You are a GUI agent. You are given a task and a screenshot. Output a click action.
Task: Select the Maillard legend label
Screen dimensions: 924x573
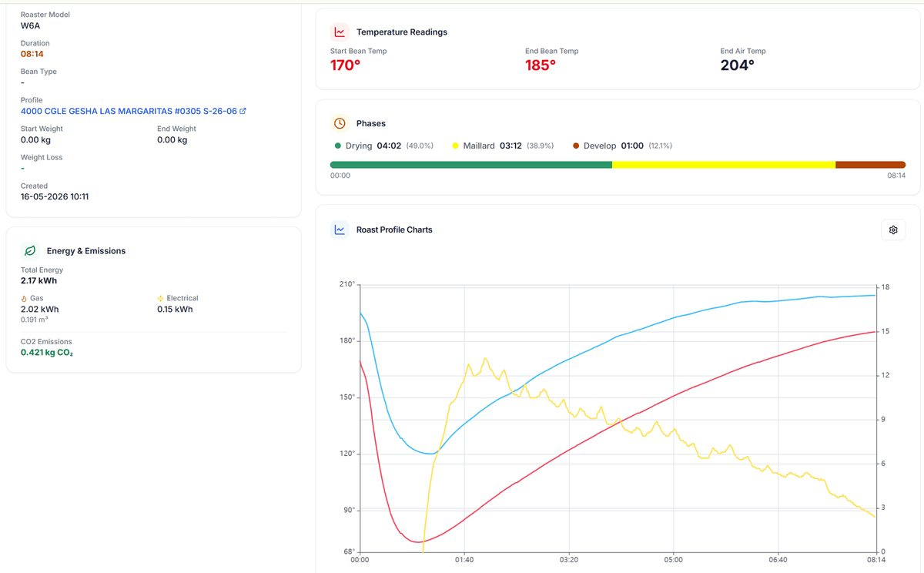(479, 146)
